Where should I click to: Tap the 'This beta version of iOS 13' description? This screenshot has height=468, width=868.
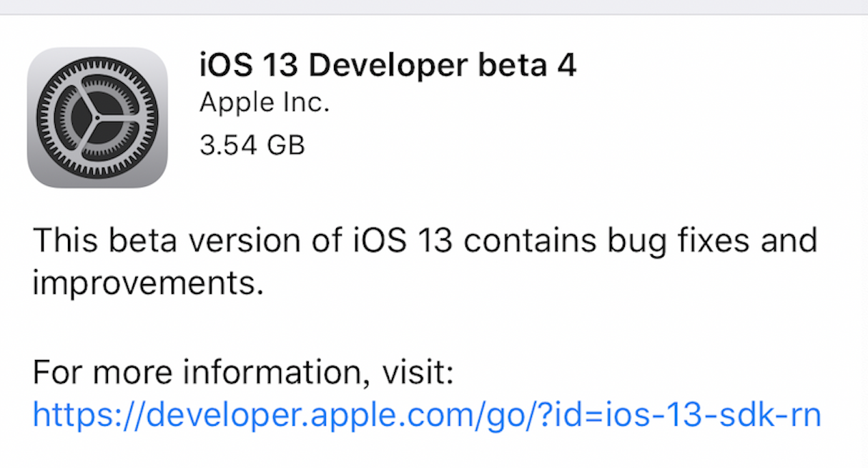(243, 239)
